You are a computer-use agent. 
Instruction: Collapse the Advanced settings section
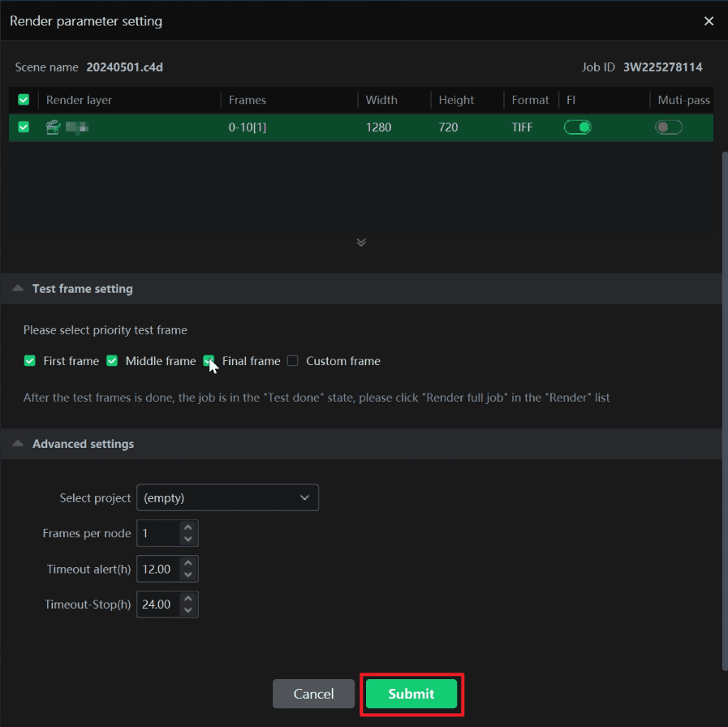[18, 444]
